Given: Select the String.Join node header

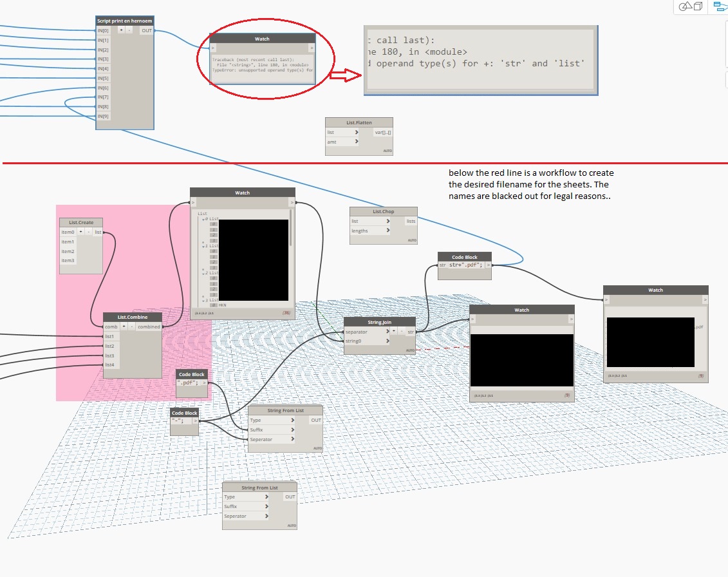Looking at the screenshot, I should tap(379, 322).
